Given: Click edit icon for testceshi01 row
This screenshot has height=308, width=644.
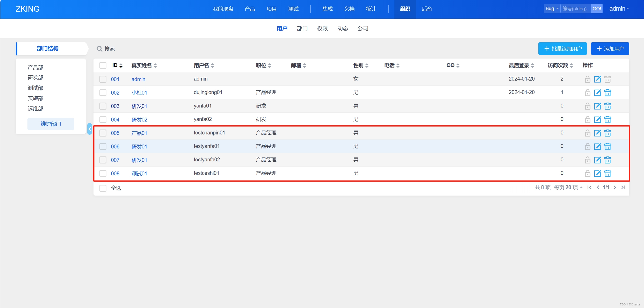Looking at the screenshot, I should 597,173.
